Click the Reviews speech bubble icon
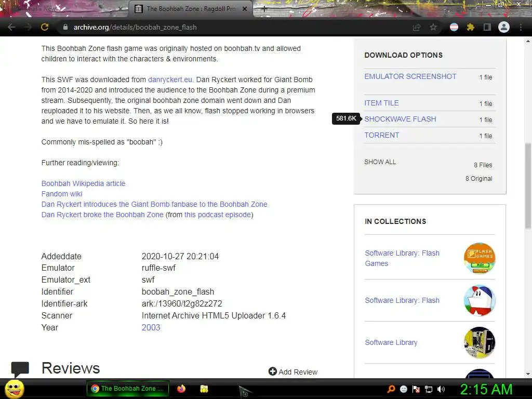The width and height of the screenshot is (532, 399). click(20, 369)
